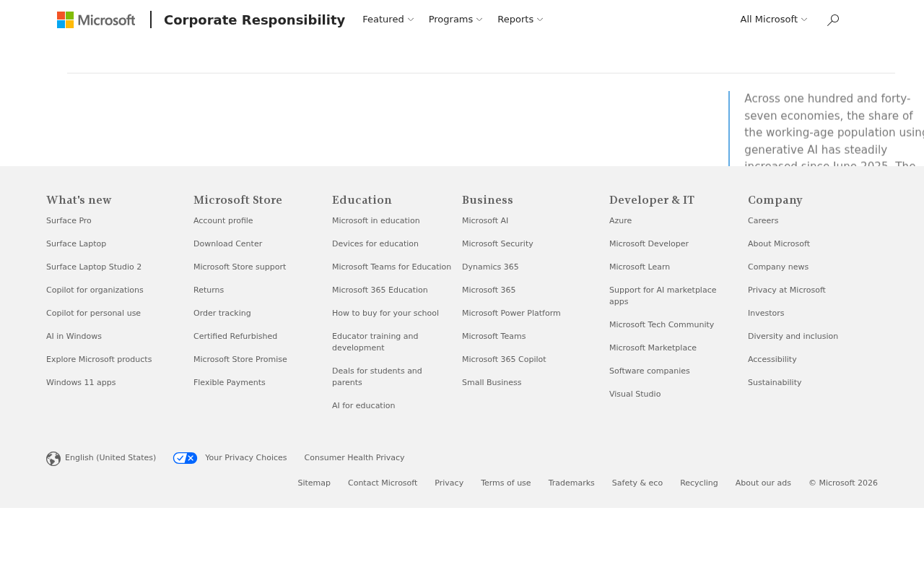Open the Careers link
This screenshot has width=924, height=578.
click(763, 221)
